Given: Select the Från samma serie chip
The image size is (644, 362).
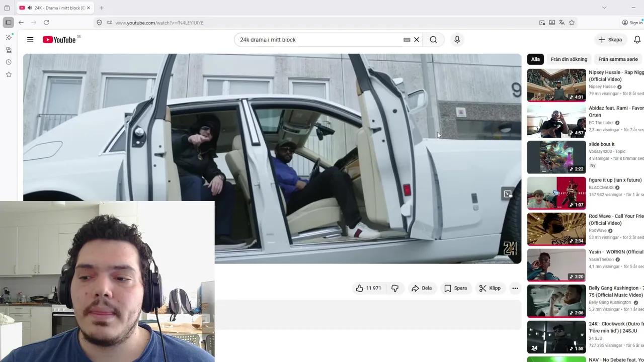Looking at the screenshot, I should click(x=618, y=59).
